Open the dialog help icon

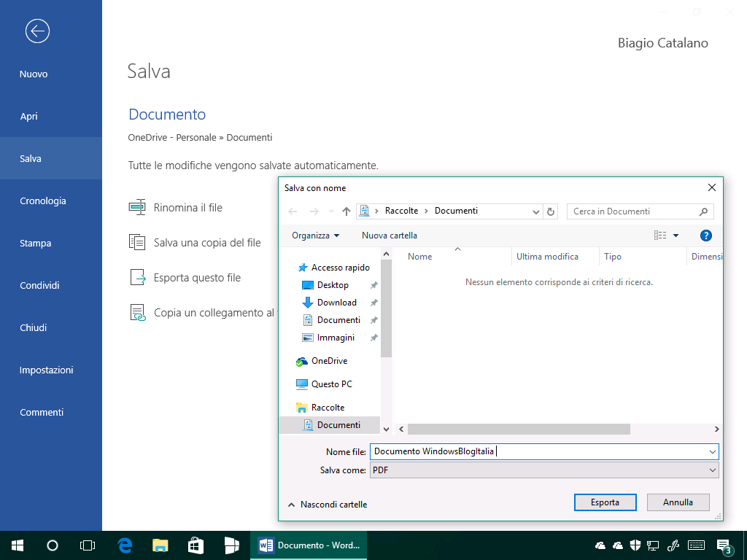click(706, 236)
